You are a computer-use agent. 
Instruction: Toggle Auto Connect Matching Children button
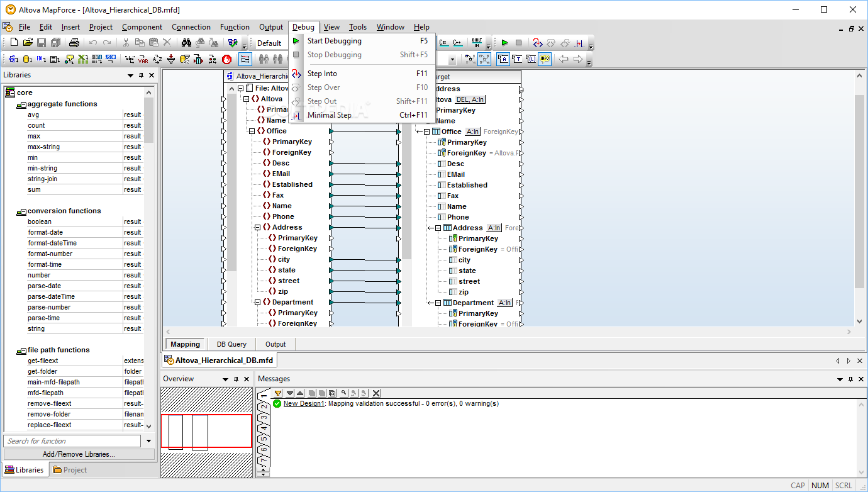tap(245, 59)
